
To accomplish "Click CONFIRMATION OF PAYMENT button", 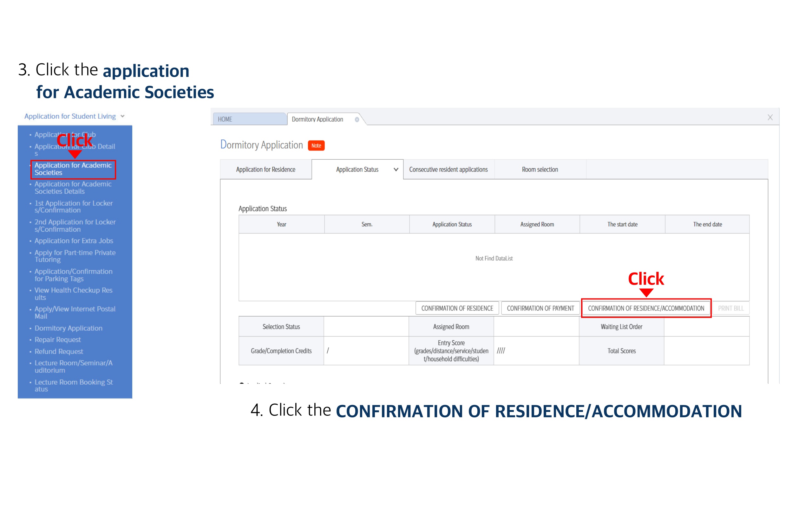I will click(540, 308).
